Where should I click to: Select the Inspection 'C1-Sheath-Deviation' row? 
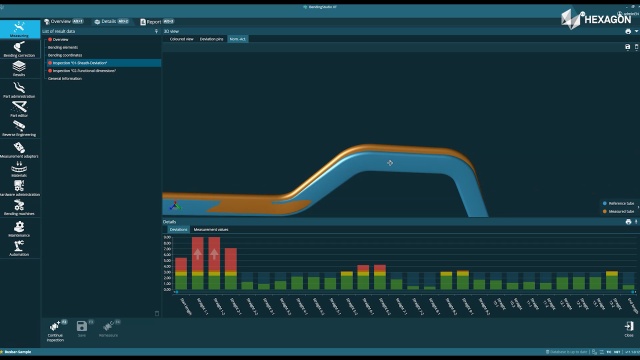(103, 63)
